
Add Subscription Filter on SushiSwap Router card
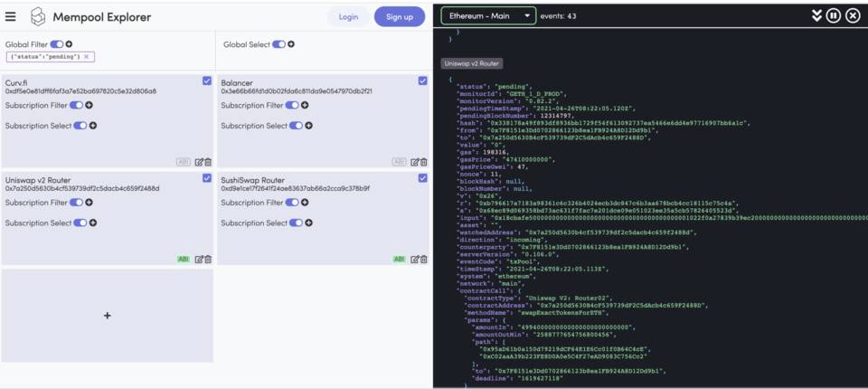[x=305, y=203]
